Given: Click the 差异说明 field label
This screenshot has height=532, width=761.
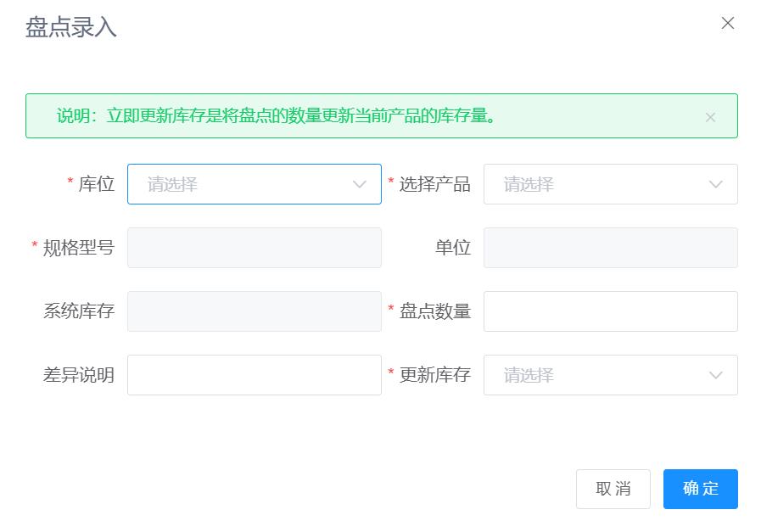Looking at the screenshot, I should (x=79, y=375).
